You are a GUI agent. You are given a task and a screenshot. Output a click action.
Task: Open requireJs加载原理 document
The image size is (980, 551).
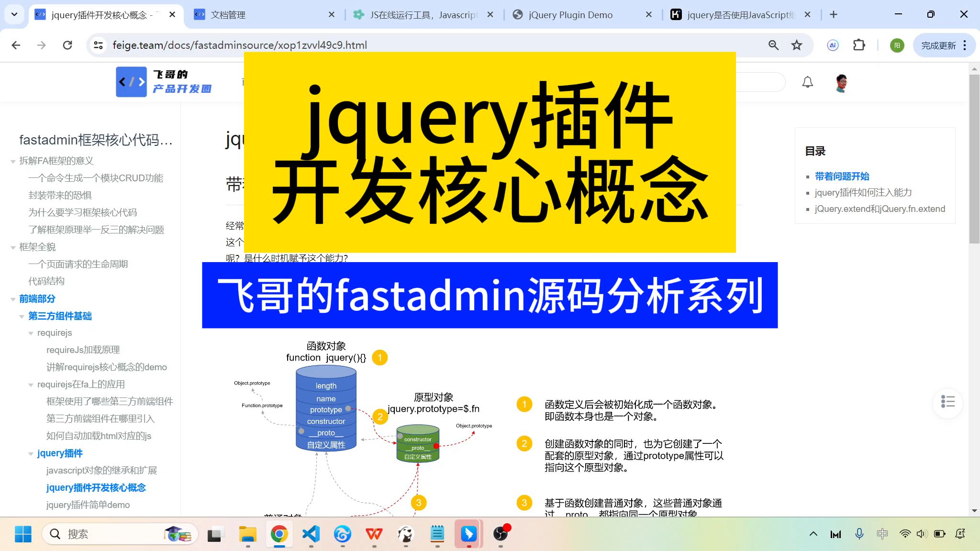point(83,350)
